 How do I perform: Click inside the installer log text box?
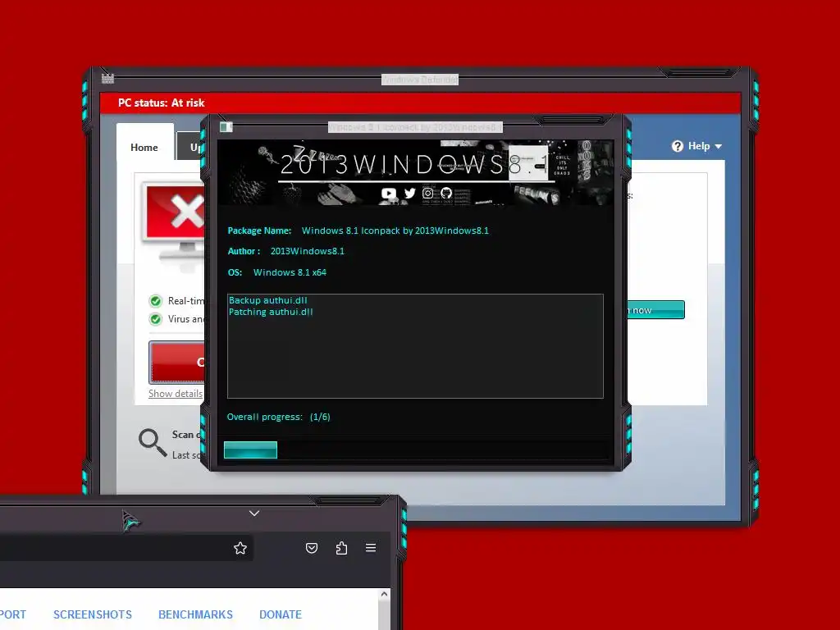coord(415,346)
